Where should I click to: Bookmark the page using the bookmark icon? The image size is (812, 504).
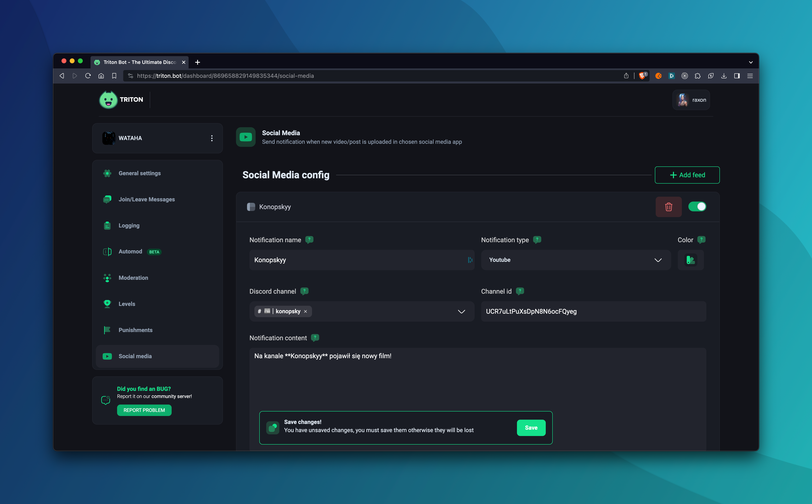(x=114, y=76)
